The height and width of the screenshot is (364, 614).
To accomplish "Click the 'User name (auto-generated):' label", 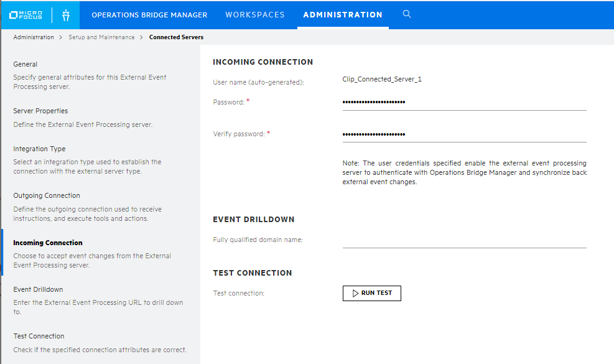I will point(258,82).
